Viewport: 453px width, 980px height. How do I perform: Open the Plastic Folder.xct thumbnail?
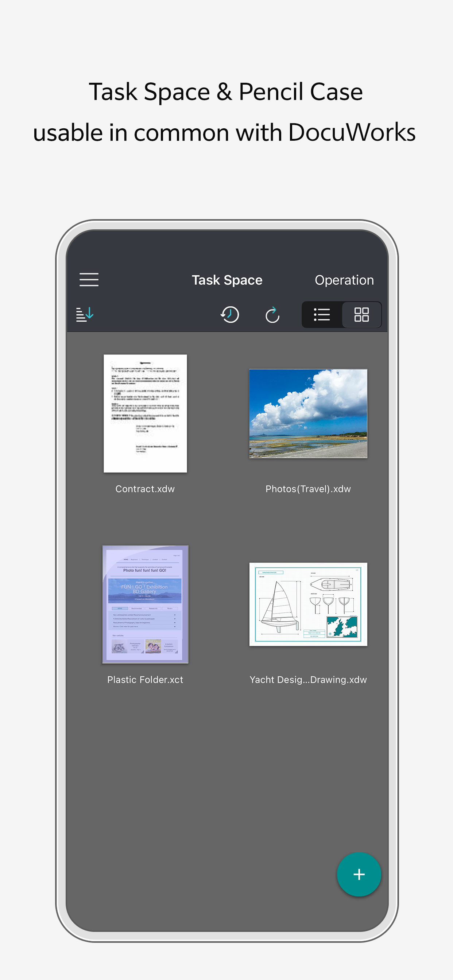pos(145,604)
